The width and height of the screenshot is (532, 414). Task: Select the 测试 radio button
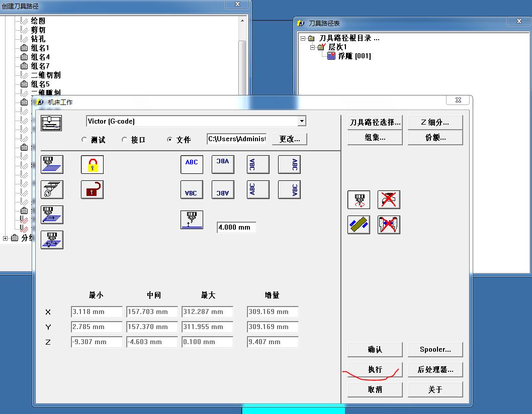tap(84, 139)
